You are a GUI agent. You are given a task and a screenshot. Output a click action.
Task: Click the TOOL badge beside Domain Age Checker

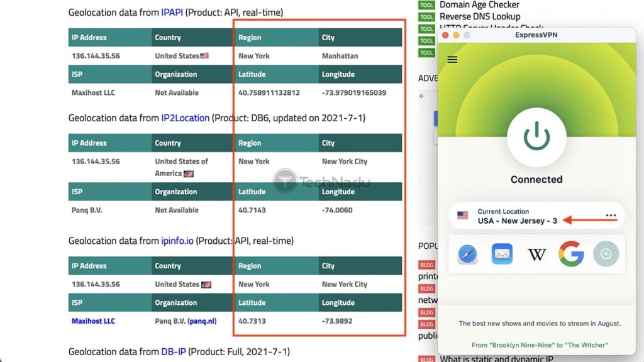(x=426, y=5)
